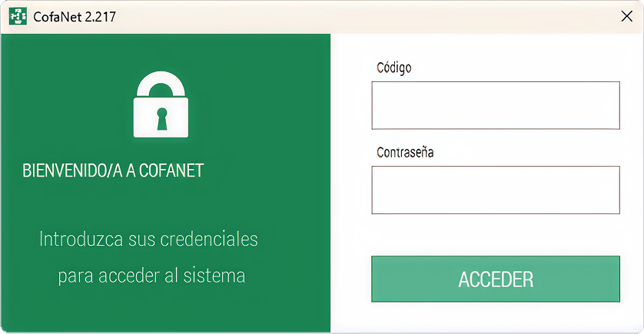644x334 pixels.
Task: Click the BIENVENIDO/A A COFANET heading
Action: [x=114, y=170]
